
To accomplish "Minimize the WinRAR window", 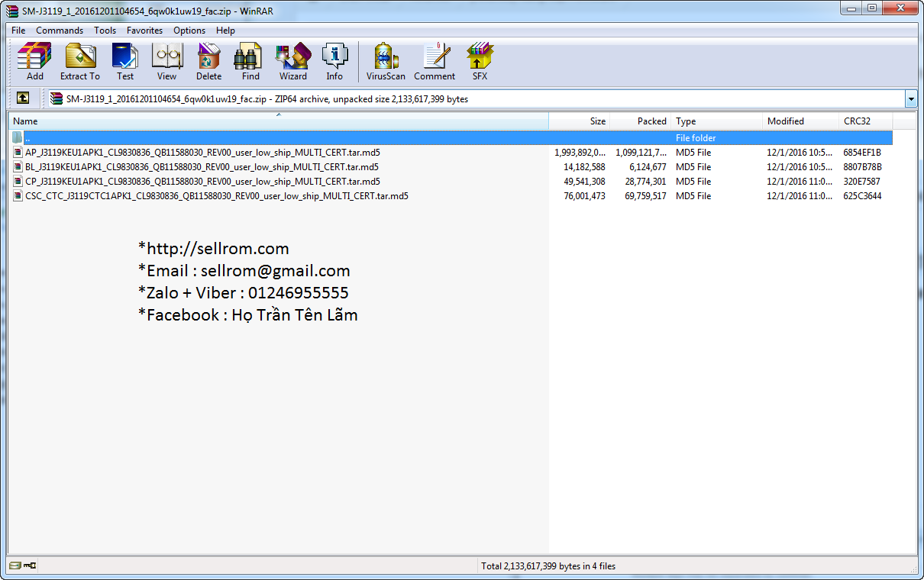I will click(851, 8).
